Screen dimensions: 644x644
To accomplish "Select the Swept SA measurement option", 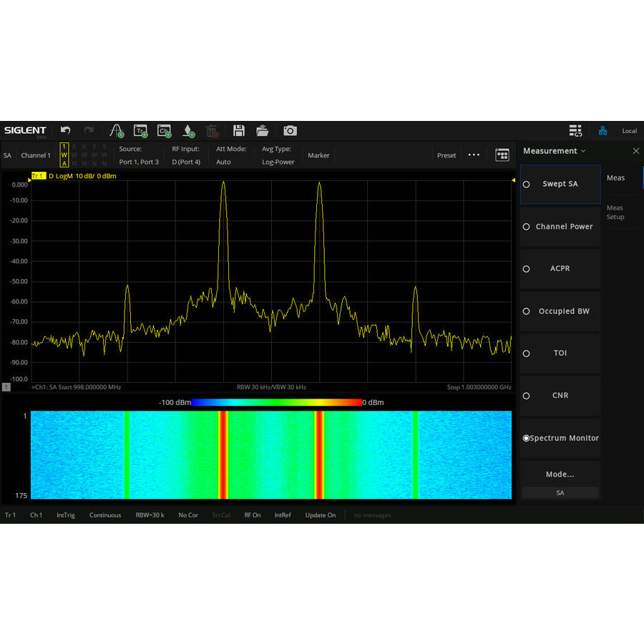I will pyautogui.click(x=560, y=184).
